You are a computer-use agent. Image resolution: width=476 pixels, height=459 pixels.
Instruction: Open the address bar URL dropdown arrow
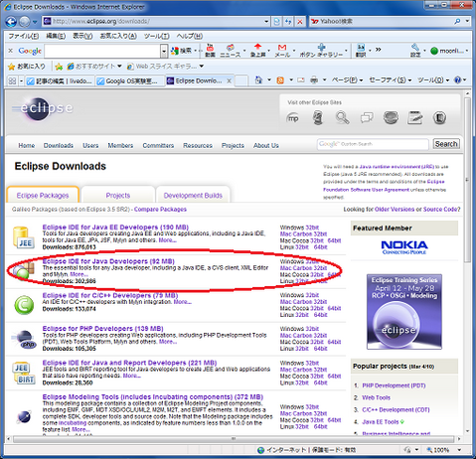click(x=266, y=22)
